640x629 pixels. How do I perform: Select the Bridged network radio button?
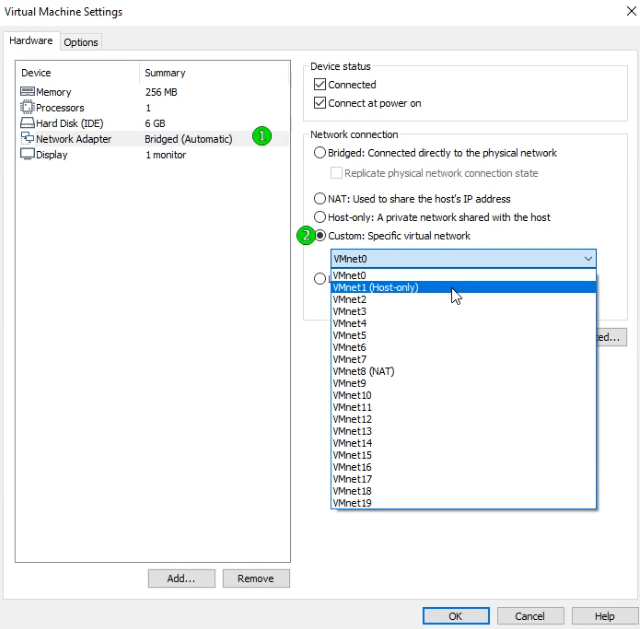[320, 153]
